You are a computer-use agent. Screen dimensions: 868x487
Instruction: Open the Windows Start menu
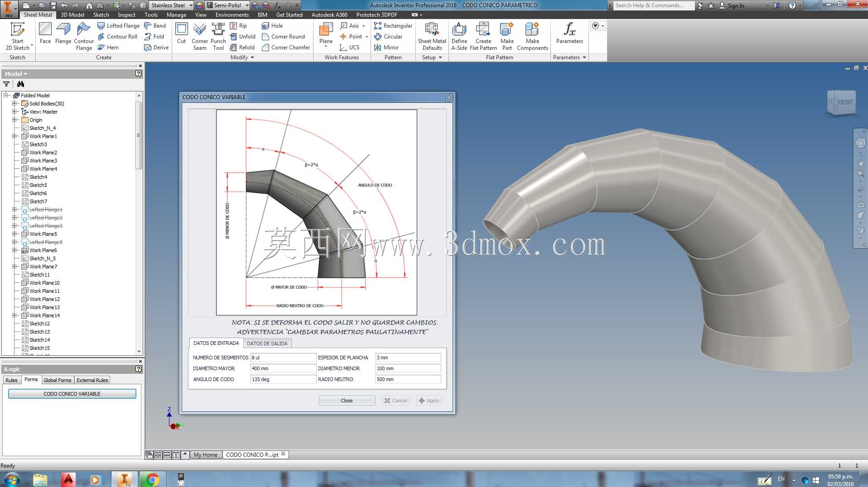click(12, 479)
